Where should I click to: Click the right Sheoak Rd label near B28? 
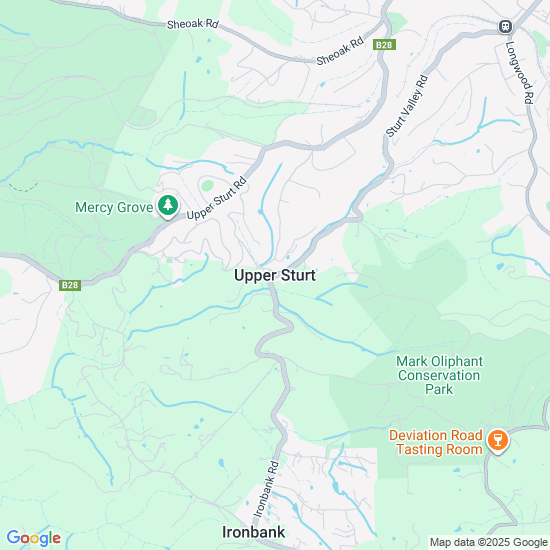click(x=340, y=51)
